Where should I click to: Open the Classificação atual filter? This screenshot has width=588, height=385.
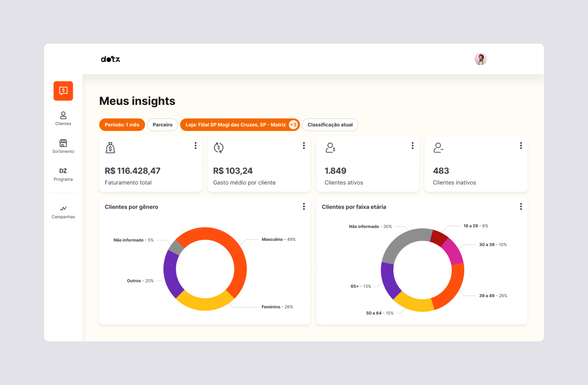[x=330, y=125]
